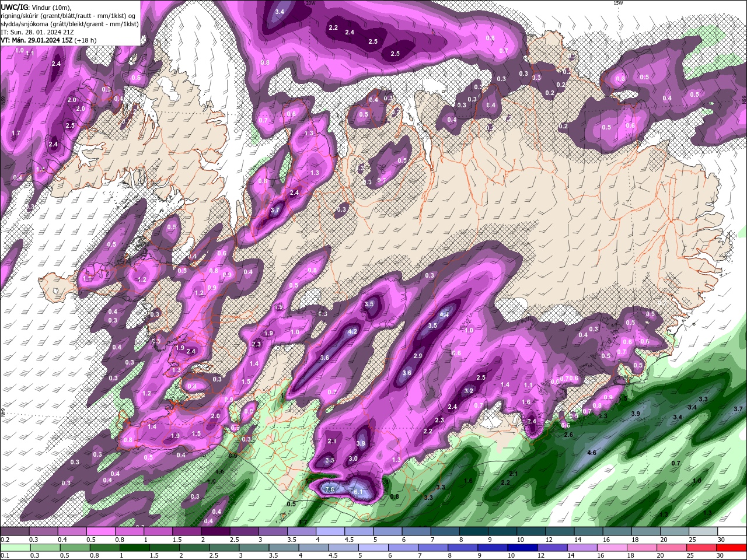Click the "0.1" label in rain legend
The height and width of the screenshot is (560, 747).
5,556
